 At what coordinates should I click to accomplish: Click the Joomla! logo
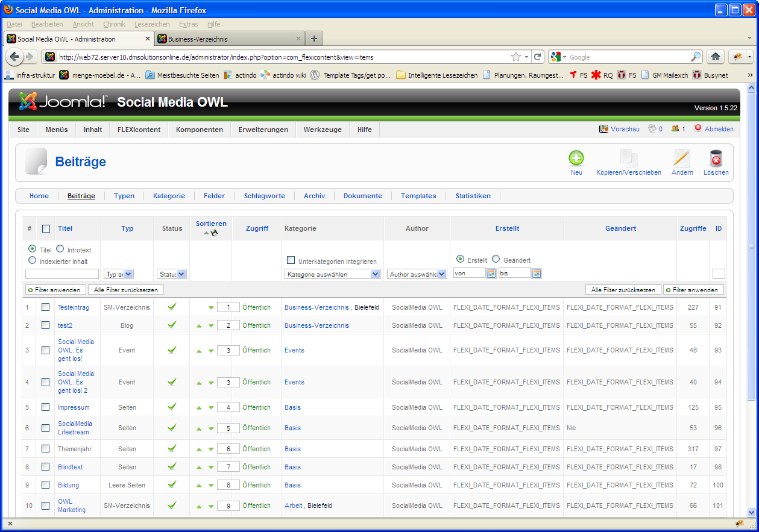click(x=63, y=101)
